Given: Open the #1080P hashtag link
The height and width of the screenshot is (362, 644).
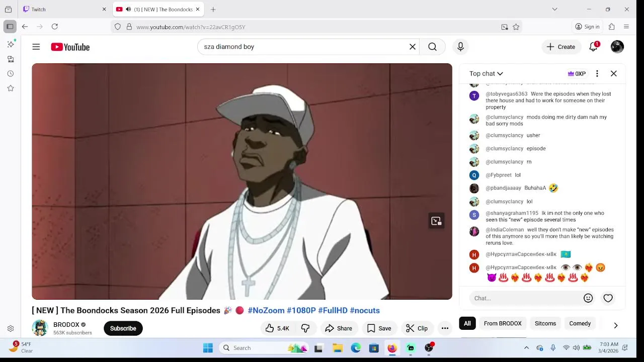Looking at the screenshot, I should pyautogui.click(x=301, y=311).
